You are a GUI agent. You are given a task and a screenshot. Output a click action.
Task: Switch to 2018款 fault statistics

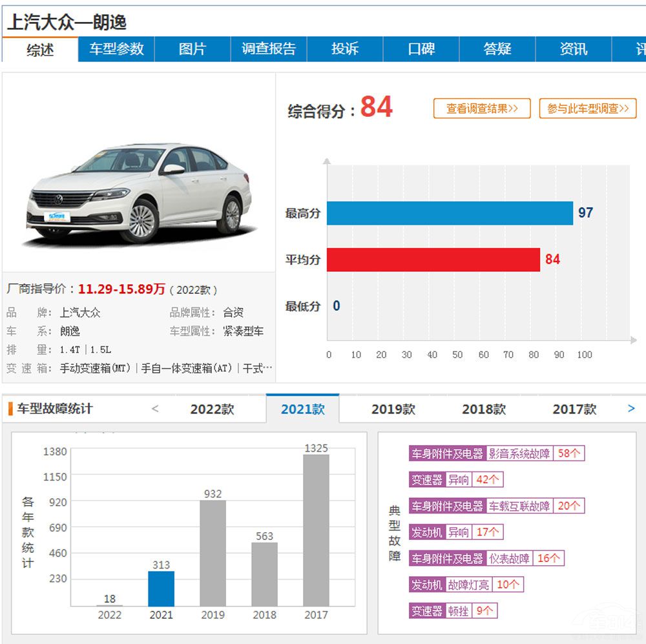(483, 410)
